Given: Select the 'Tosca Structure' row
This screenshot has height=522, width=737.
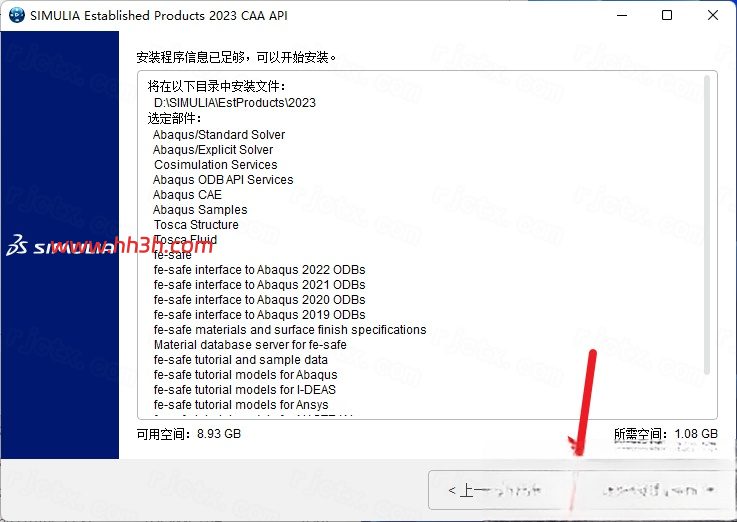Looking at the screenshot, I should [x=196, y=225].
